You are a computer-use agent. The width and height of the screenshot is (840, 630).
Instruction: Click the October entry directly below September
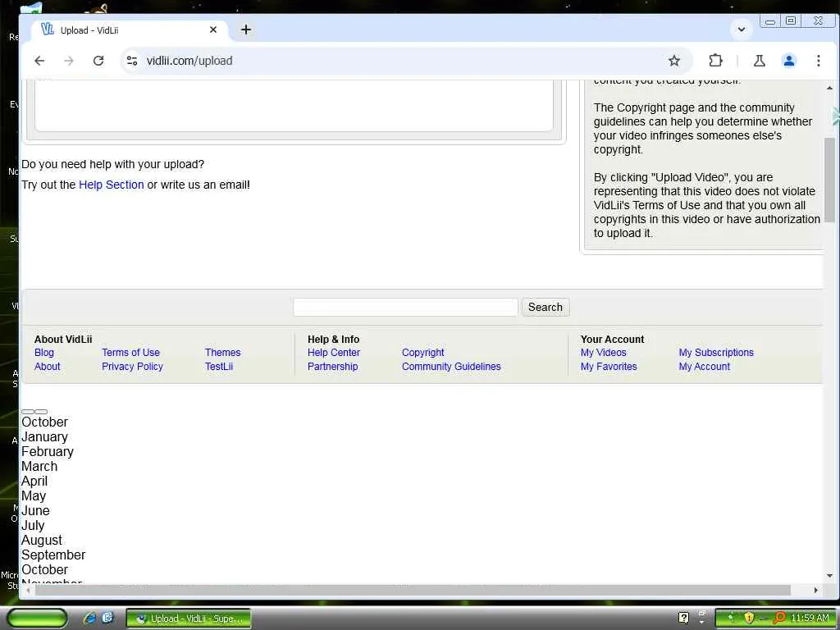44,569
